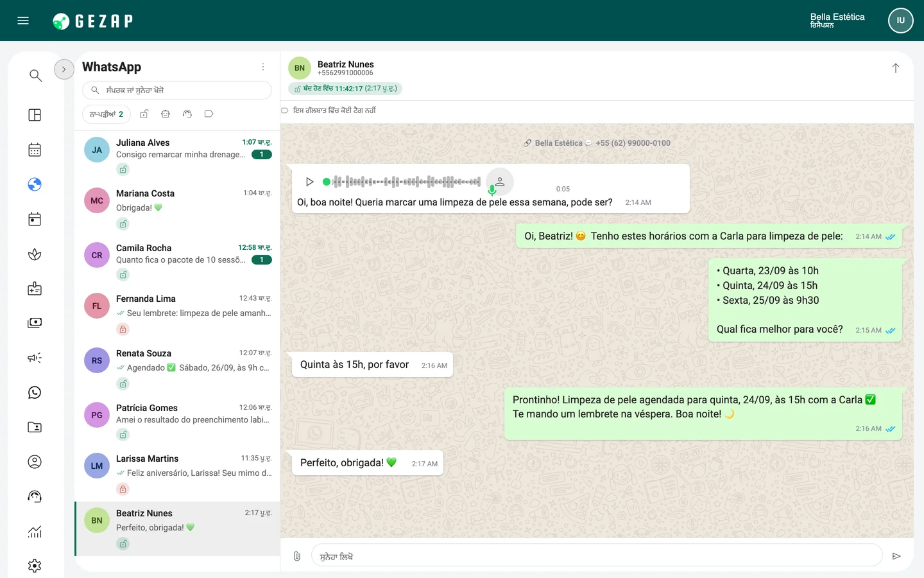
Task: Click the Beatriz Nunes name in chat header
Action: pos(345,64)
